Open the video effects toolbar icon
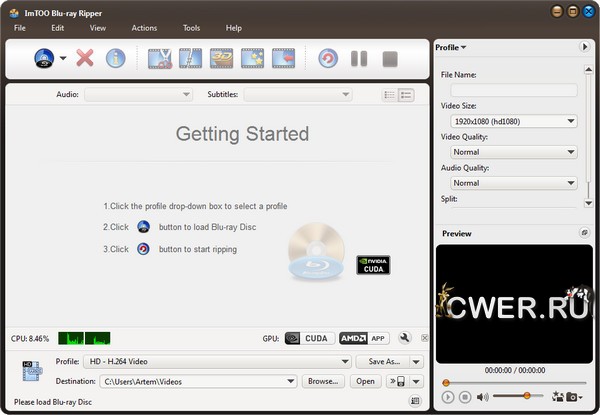Screen dimensions: 600x415 pyautogui.click(x=252, y=58)
